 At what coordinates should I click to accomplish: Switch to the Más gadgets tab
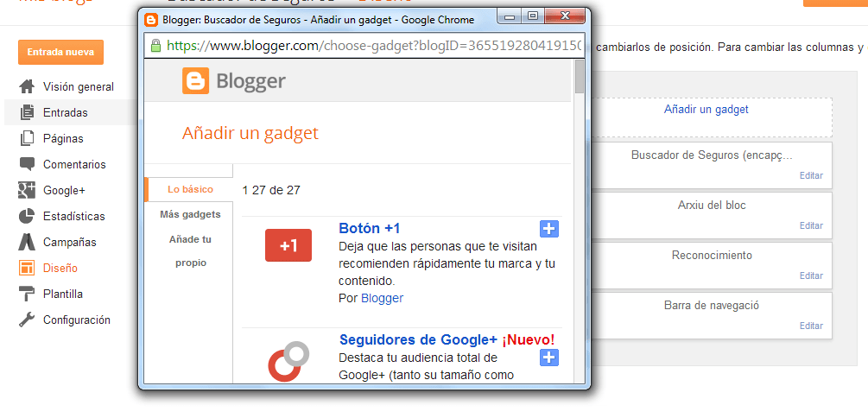[190, 214]
